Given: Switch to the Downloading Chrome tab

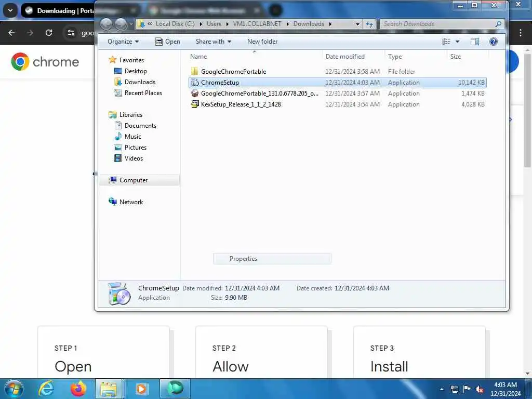Looking at the screenshot, I should click(59, 10).
